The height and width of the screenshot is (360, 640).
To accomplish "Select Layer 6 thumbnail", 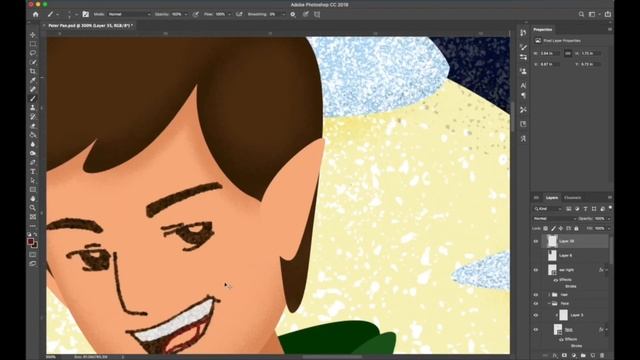I will (x=552, y=256).
